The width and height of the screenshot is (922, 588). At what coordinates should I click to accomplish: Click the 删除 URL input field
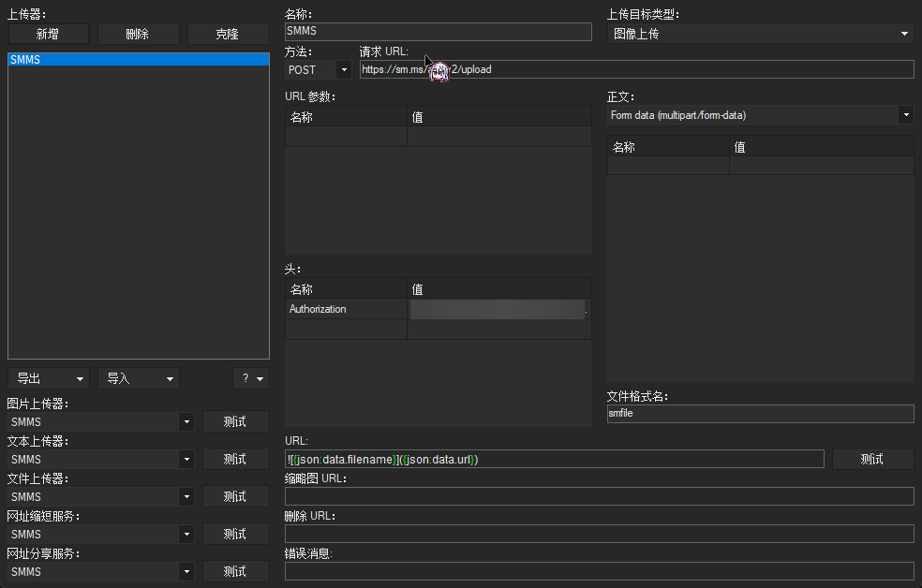(599, 534)
